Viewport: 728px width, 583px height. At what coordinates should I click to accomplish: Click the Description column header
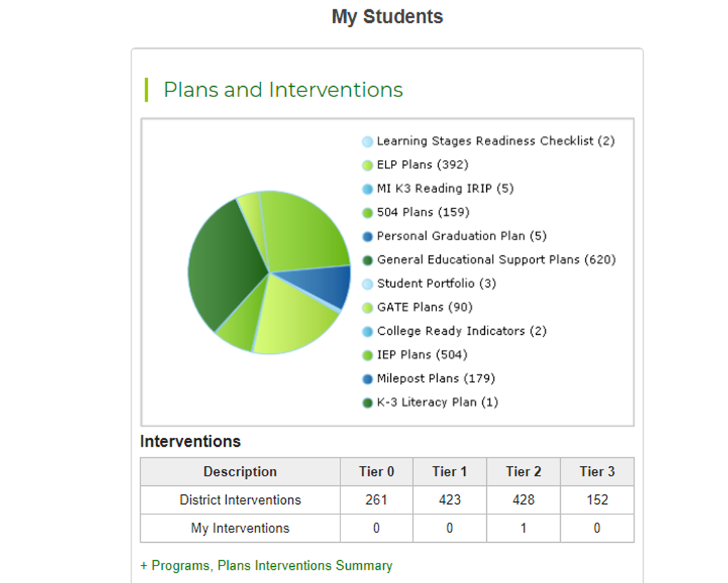click(x=240, y=472)
